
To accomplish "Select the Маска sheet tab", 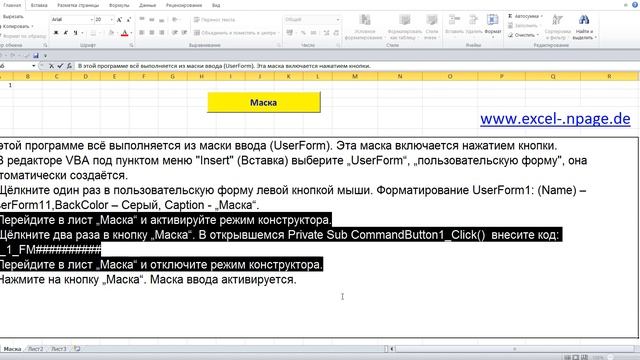I will (x=12, y=349).
